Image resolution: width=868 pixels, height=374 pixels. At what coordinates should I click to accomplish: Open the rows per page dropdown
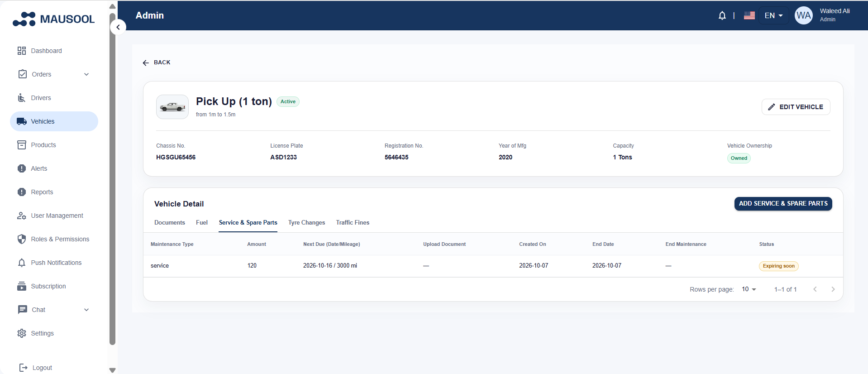(749, 289)
